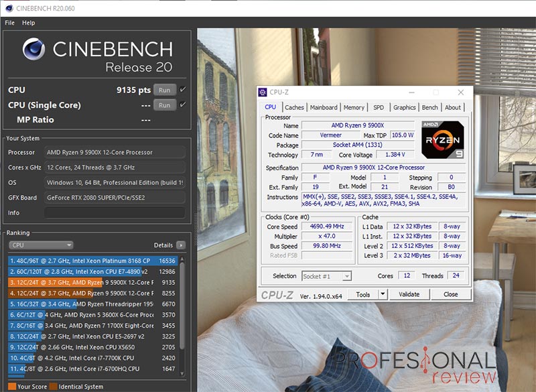This screenshot has height=392, width=536.
Task: Select the Ryzen 9 5900X row scoring 8255
Action: coord(92,293)
